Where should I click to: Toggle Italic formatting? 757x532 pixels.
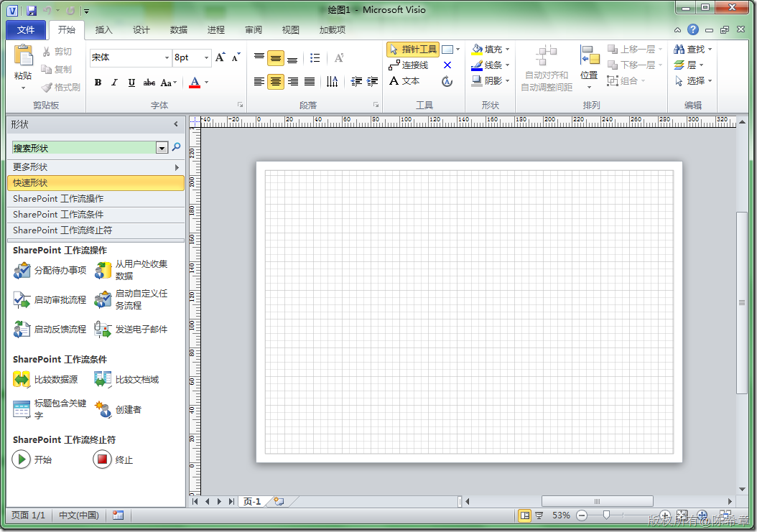114,83
